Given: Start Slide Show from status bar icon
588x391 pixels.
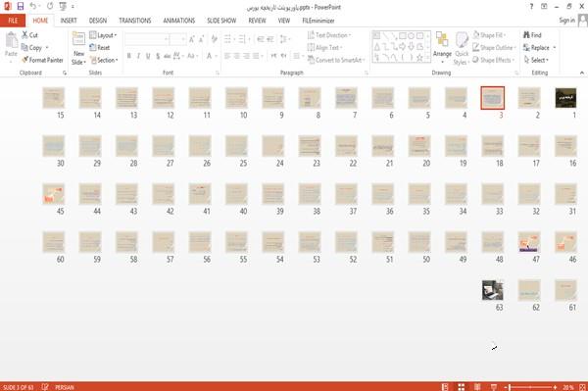Looking at the screenshot, I should (494, 387).
